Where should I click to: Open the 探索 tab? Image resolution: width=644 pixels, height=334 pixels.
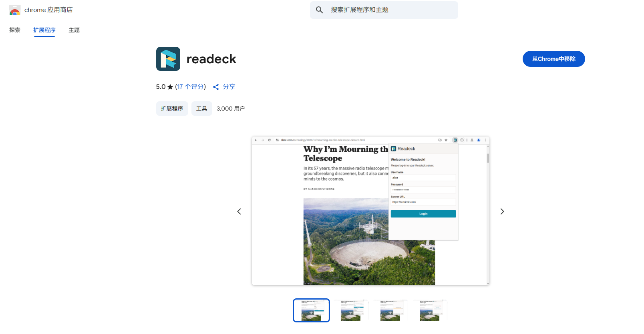point(15,30)
